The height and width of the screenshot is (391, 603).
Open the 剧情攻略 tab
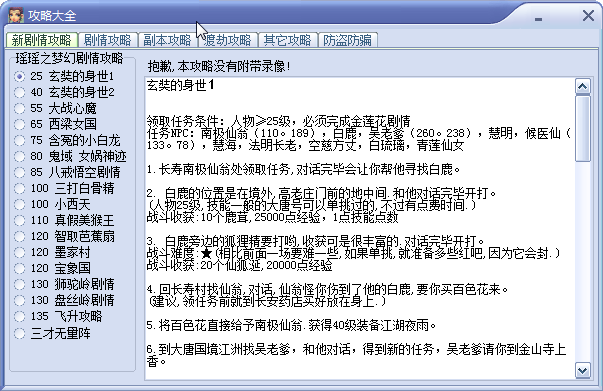pyautogui.click(x=108, y=40)
